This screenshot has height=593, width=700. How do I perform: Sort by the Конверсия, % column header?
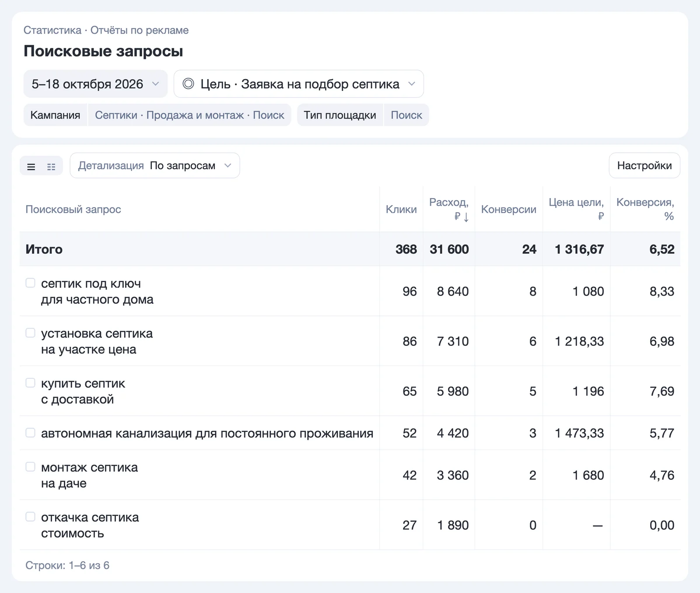(x=645, y=209)
